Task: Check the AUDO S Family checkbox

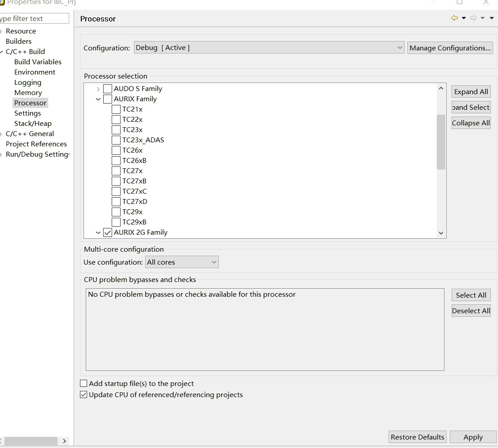Action: coord(108,88)
